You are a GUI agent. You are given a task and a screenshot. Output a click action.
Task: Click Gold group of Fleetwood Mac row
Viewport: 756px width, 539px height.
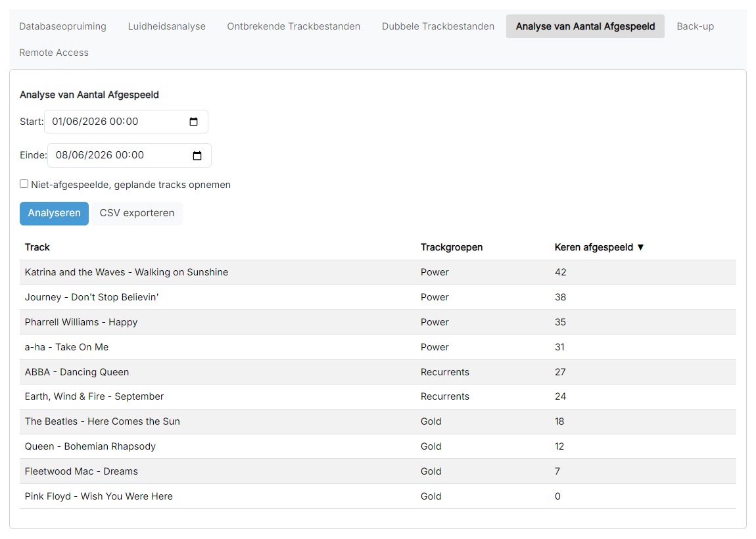(431, 471)
